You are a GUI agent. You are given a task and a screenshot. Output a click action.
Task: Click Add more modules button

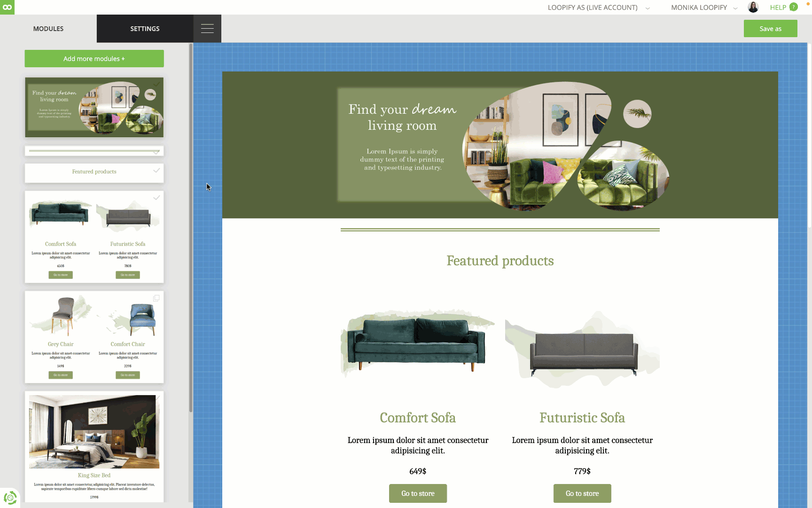pyautogui.click(x=94, y=59)
